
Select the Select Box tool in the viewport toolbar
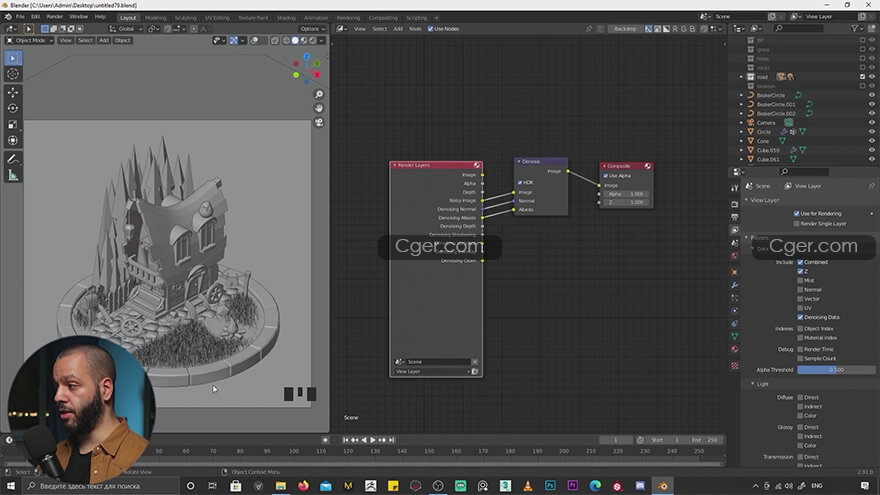point(13,58)
